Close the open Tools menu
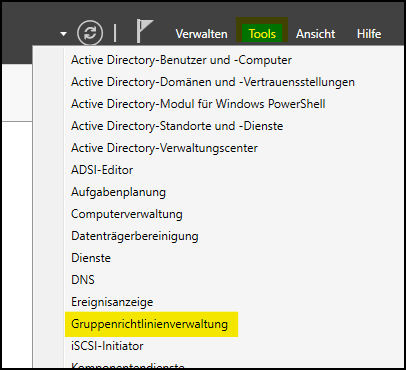Screen dimensions: 406x370 pos(262,34)
